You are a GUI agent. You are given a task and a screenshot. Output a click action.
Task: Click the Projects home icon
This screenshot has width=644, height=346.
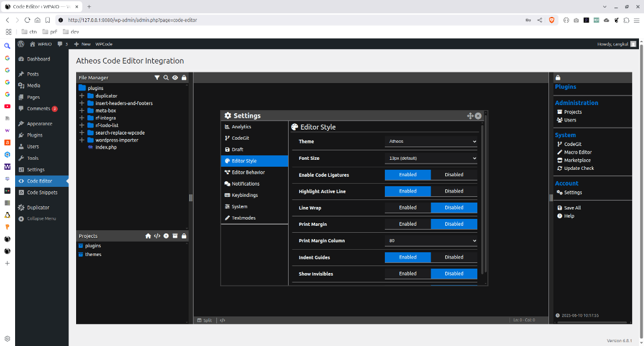[x=148, y=236]
